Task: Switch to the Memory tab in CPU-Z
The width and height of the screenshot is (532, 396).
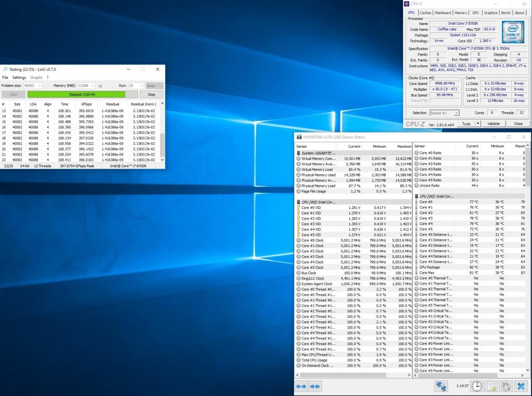Action: click(x=461, y=13)
